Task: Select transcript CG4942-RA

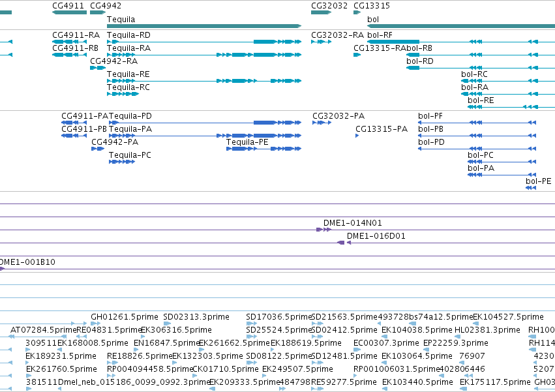Action: pyautogui.click(x=98, y=68)
